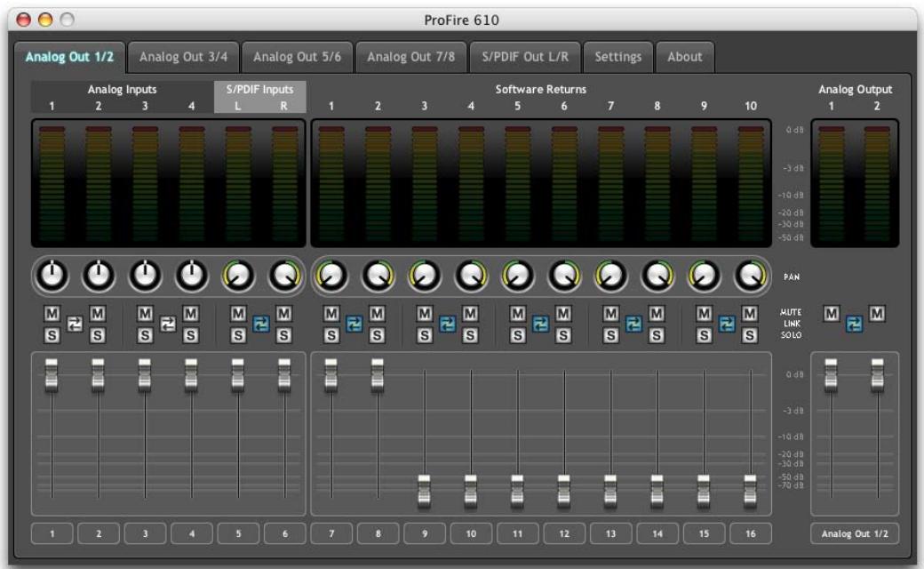Click the pan knob for S/PDIF Input R

tap(284, 276)
